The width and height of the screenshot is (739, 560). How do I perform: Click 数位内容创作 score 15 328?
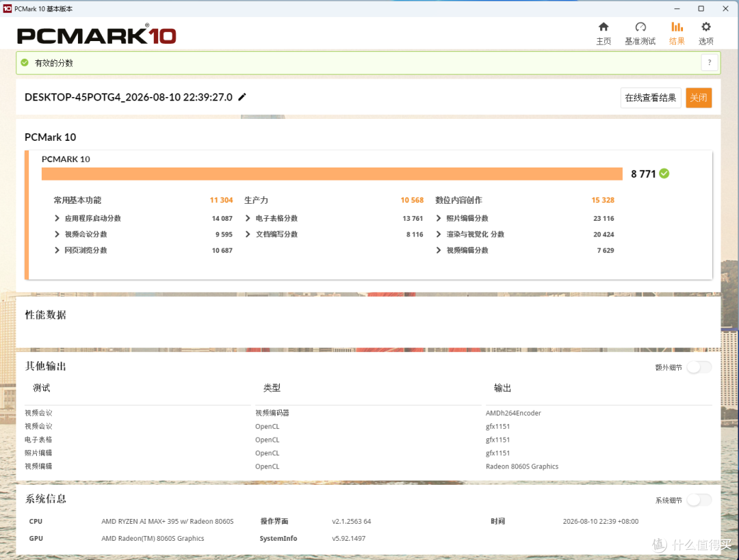(603, 200)
